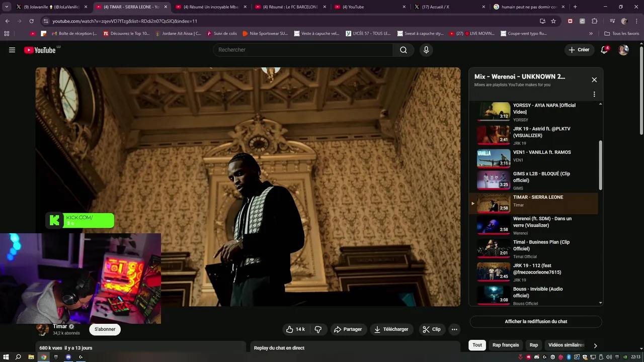
Task: Switch to 'Résumé : Le FC BARCELONE' tab
Action: pyautogui.click(x=290, y=7)
